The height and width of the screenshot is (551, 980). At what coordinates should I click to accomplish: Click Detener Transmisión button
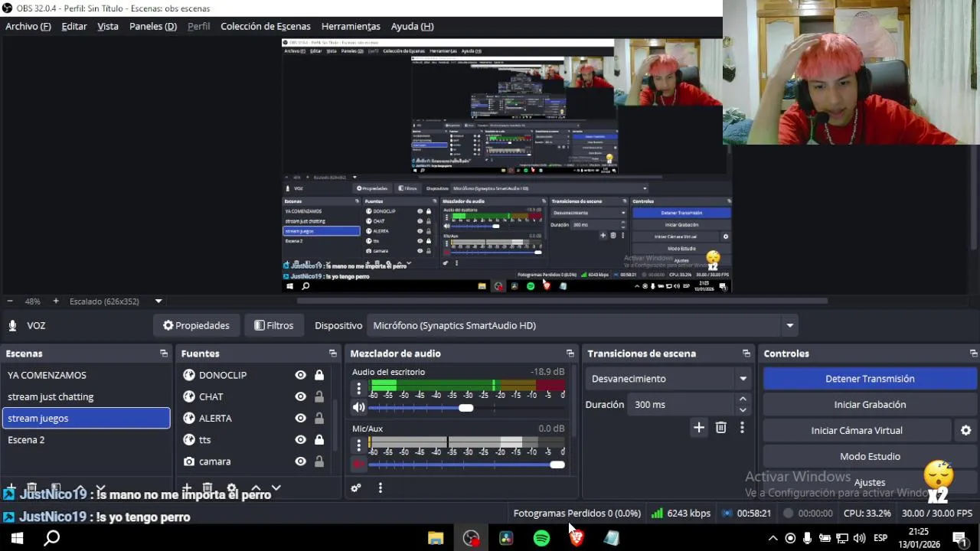(x=870, y=379)
